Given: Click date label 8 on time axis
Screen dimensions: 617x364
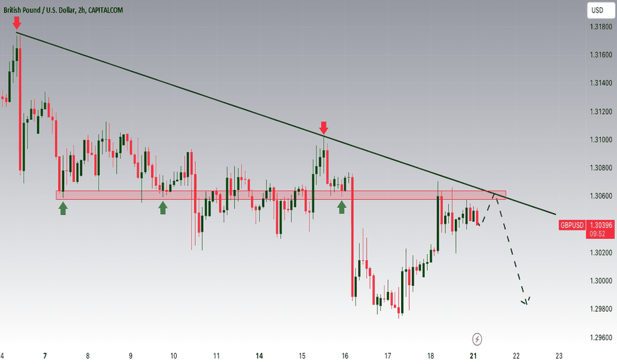Looking at the screenshot, I should click(88, 356).
